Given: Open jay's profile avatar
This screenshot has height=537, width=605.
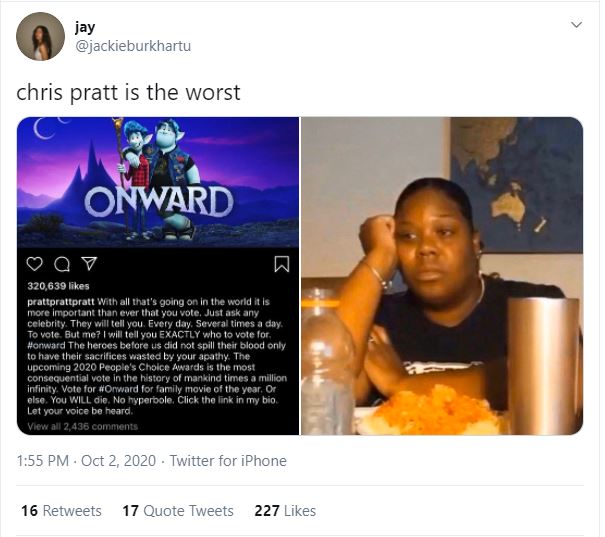Looking at the screenshot, I should click(x=40, y=36).
